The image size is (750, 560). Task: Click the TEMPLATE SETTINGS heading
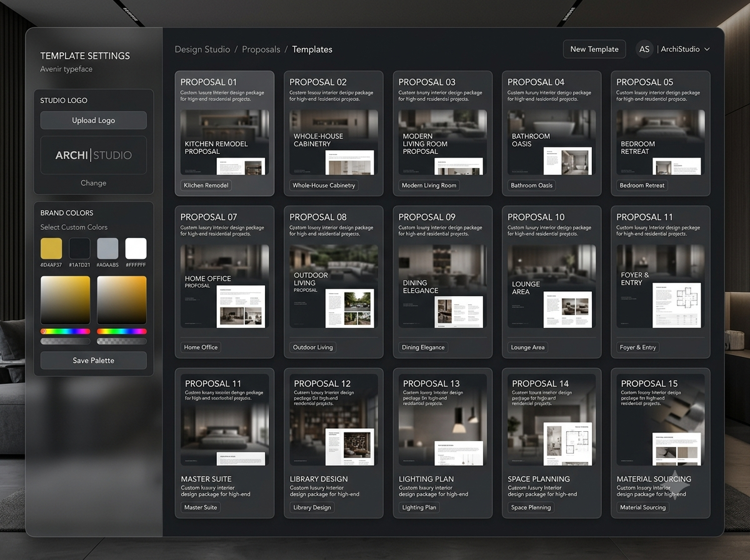click(x=85, y=56)
